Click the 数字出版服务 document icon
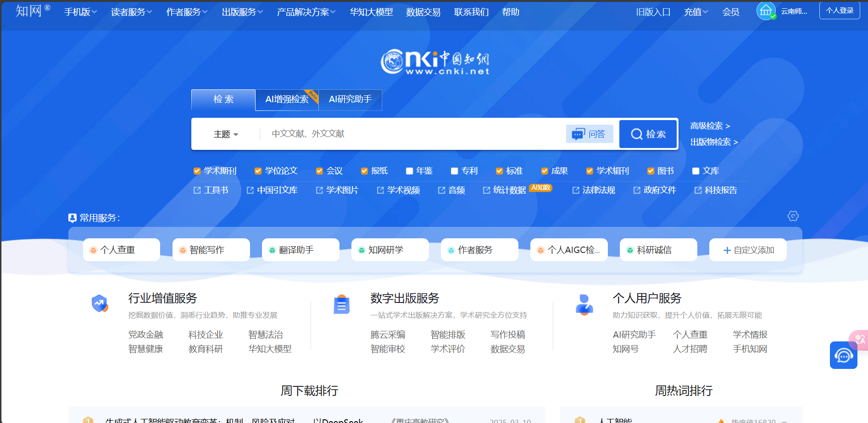868x423 pixels. pyautogui.click(x=342, y=304)
